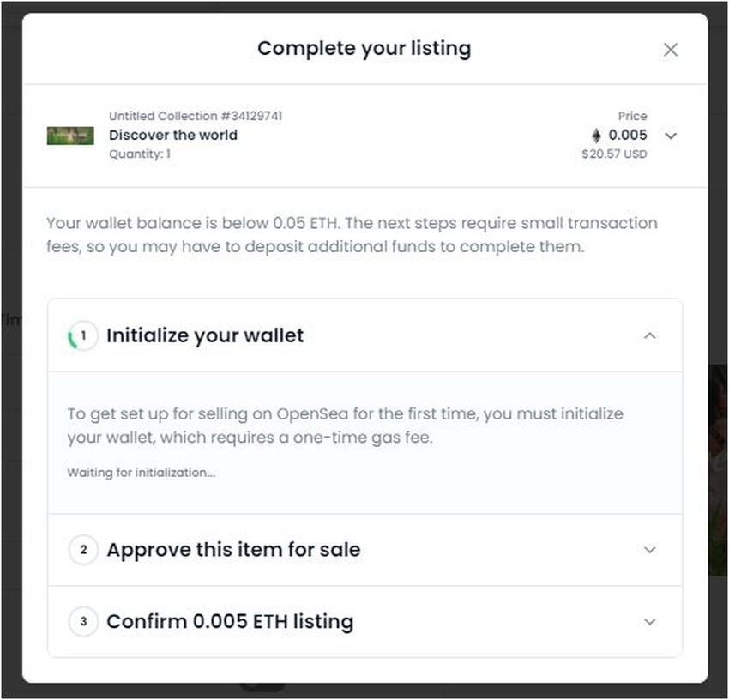Click the Ethereum diamond icon beside price

click(x=597, y=136)
